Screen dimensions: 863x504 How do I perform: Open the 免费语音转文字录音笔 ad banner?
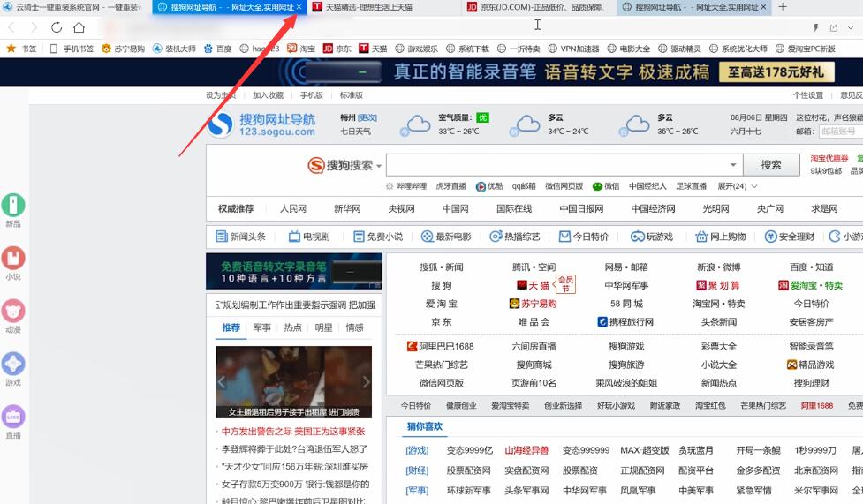294,271
